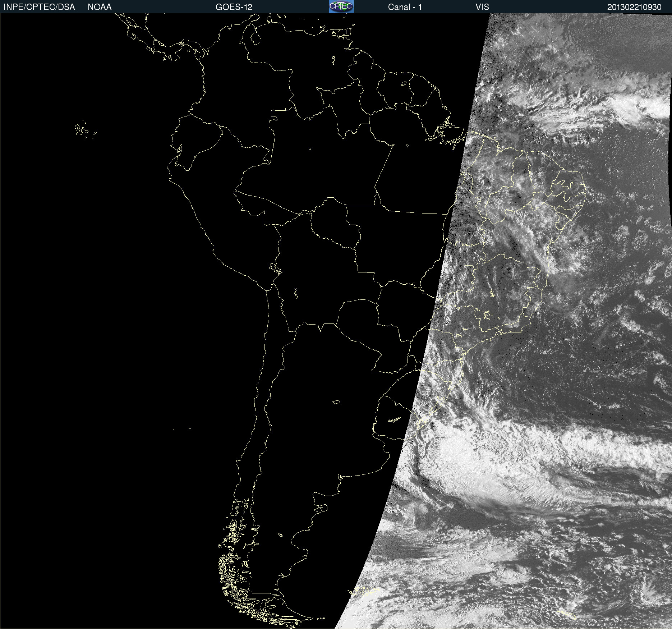
Task: Click the 201302210930 timestamp
Action: click(x=634, y=7)
